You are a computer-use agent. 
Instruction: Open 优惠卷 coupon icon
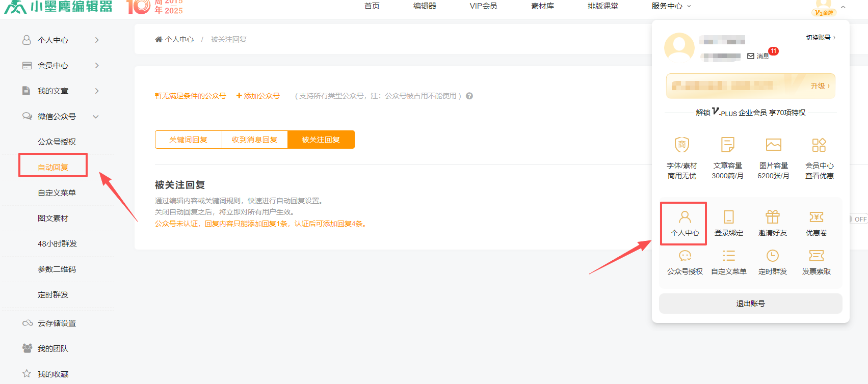pos(817,217)
